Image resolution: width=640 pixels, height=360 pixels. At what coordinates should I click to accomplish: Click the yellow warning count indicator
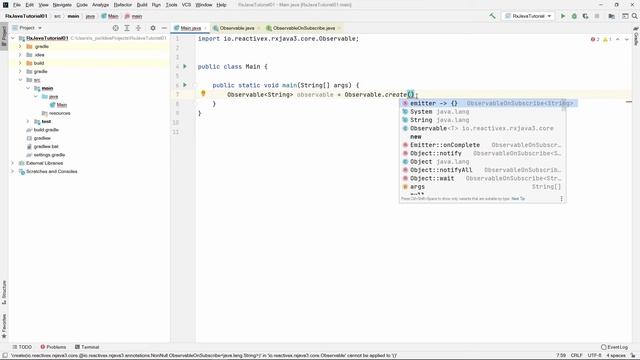[607, 39]
